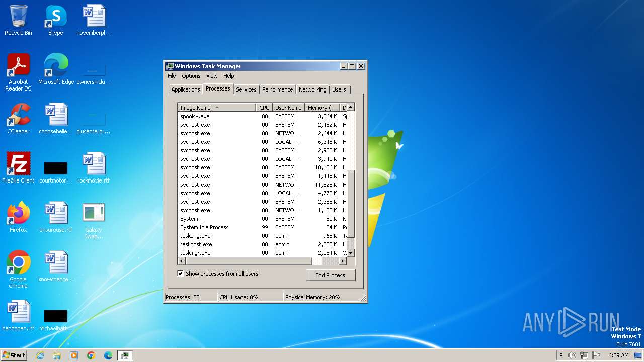The height and width of the screenshot is (362, 644).
Task: Sort processes by CPU column header
Action: 264,107
